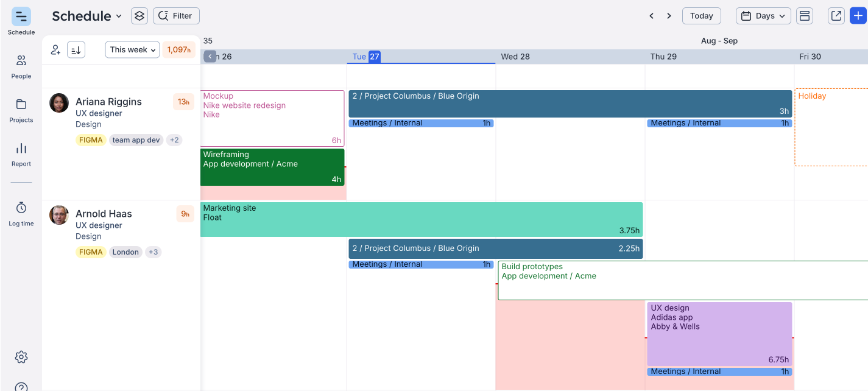Click the layers view icon

tap(139, 16)
